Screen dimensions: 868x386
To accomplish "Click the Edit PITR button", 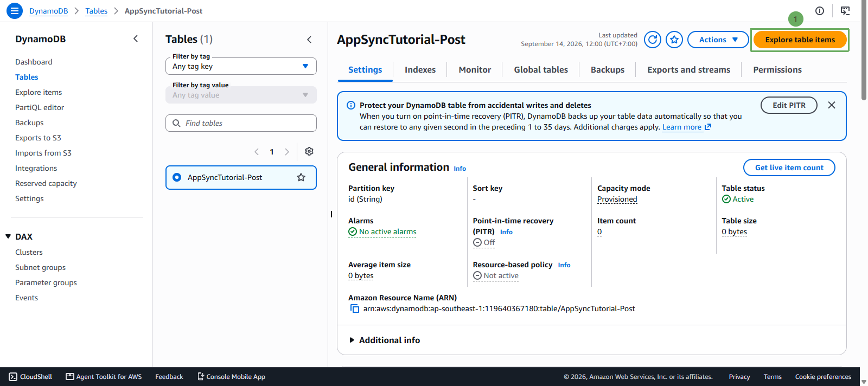I will pos(789,105).
